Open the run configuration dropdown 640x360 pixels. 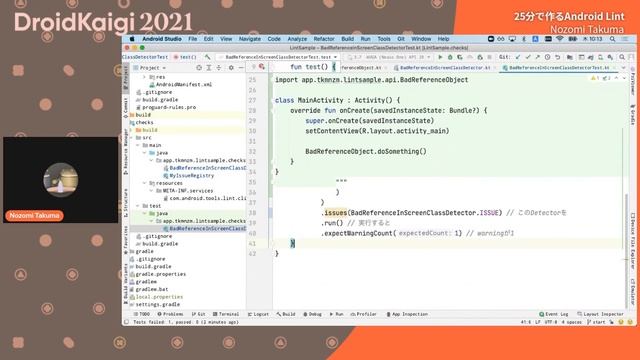(278, 57)
